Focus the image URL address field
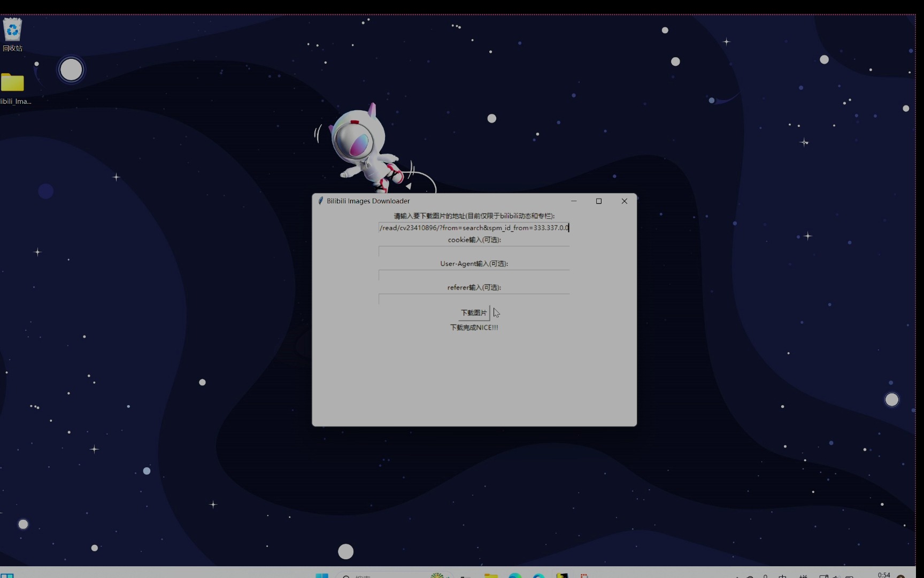 coord(474,228)
